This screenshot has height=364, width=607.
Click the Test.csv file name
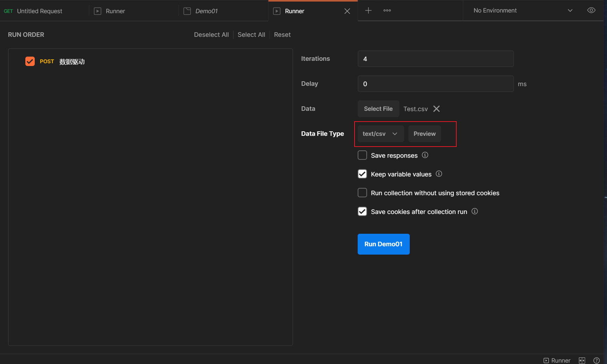415,109
